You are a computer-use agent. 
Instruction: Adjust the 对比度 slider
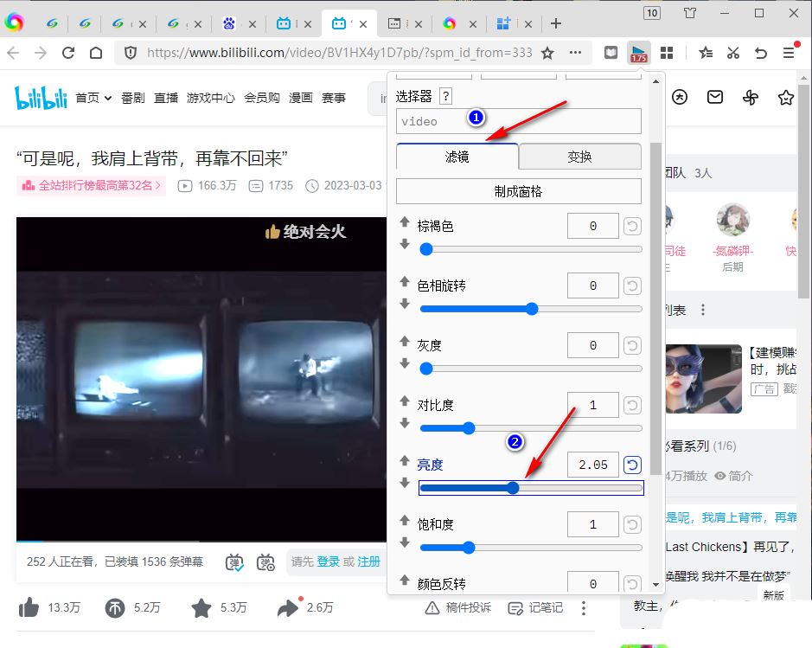point(531,428)
